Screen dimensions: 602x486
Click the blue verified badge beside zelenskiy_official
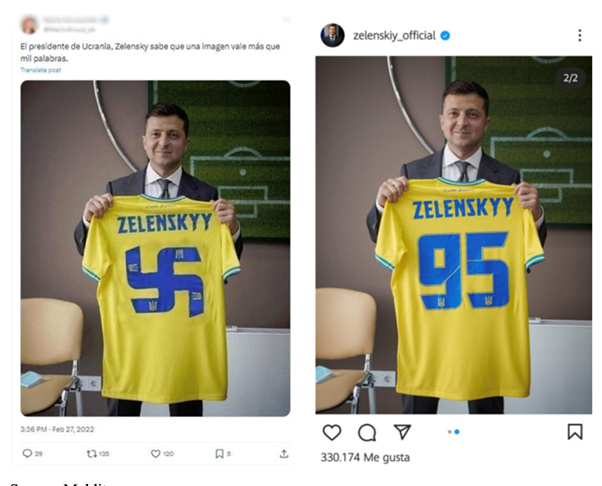click(x=445, y=36)
